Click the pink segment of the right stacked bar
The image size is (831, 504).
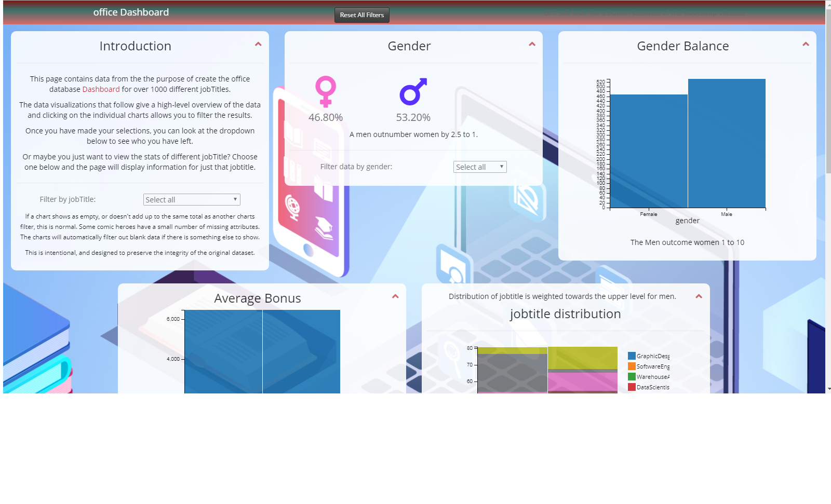[583, 382]
